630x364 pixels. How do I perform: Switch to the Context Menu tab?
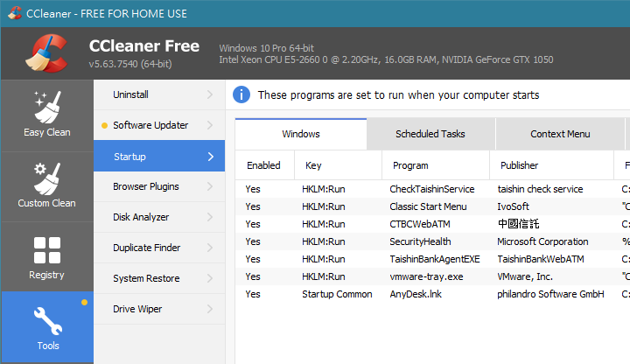pos(560,134)
